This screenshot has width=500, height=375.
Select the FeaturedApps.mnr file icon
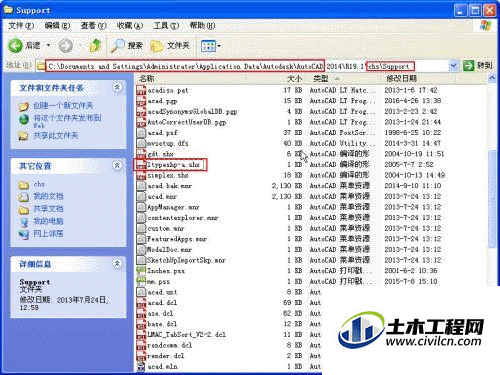(141, 239)
